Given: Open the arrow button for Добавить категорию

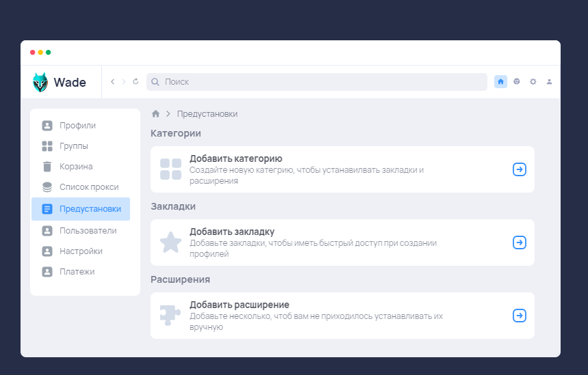Looking at the screenshot, I should pos(520,169).
